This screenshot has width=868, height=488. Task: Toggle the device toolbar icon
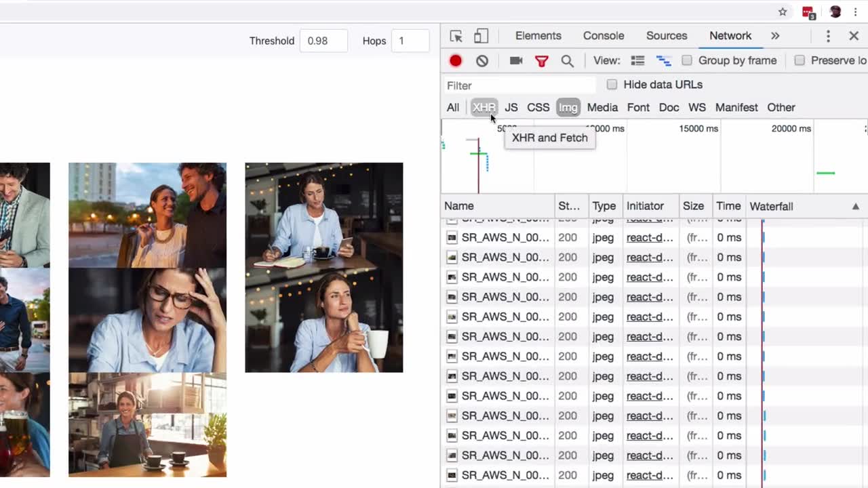(x=481, y=37)
